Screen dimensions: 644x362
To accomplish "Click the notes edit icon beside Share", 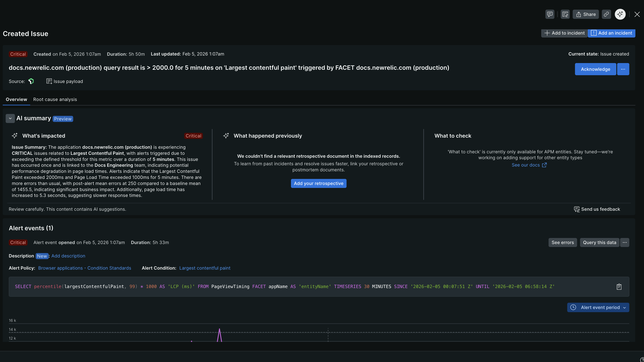I will [565, 14].
